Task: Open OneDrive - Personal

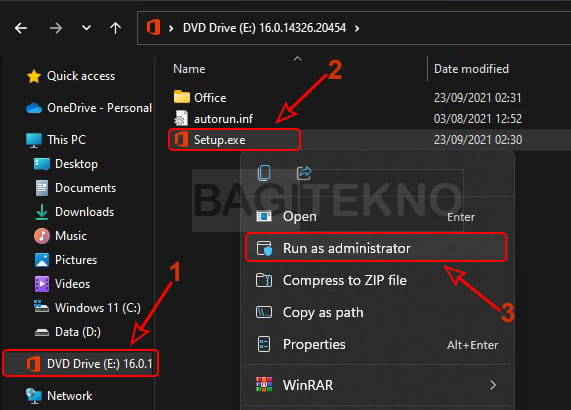Action: tap(99, 108)
